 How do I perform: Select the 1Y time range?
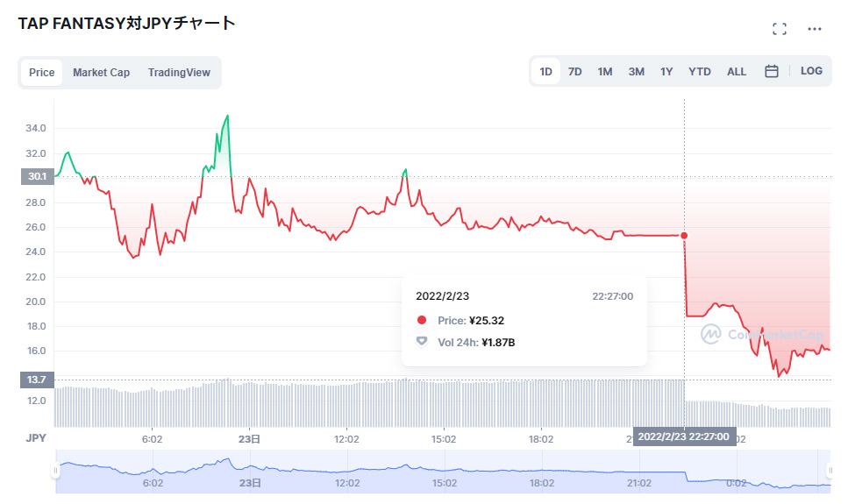coord(666,71)
